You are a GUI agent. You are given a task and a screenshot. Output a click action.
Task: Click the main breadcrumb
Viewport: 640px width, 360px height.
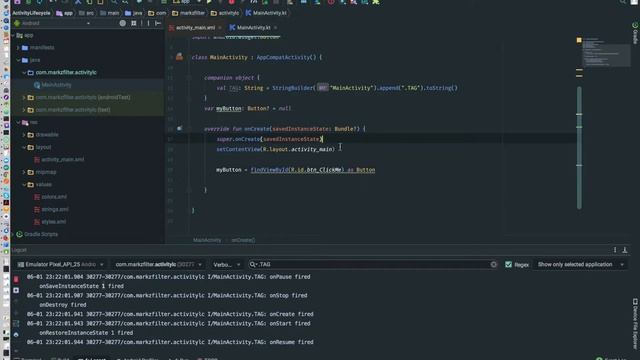[110, 13]
